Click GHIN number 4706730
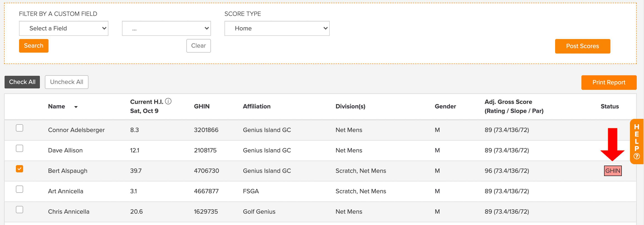Viewport: 644px width, 225px height. pyautogui.click(x=206, y=171)
